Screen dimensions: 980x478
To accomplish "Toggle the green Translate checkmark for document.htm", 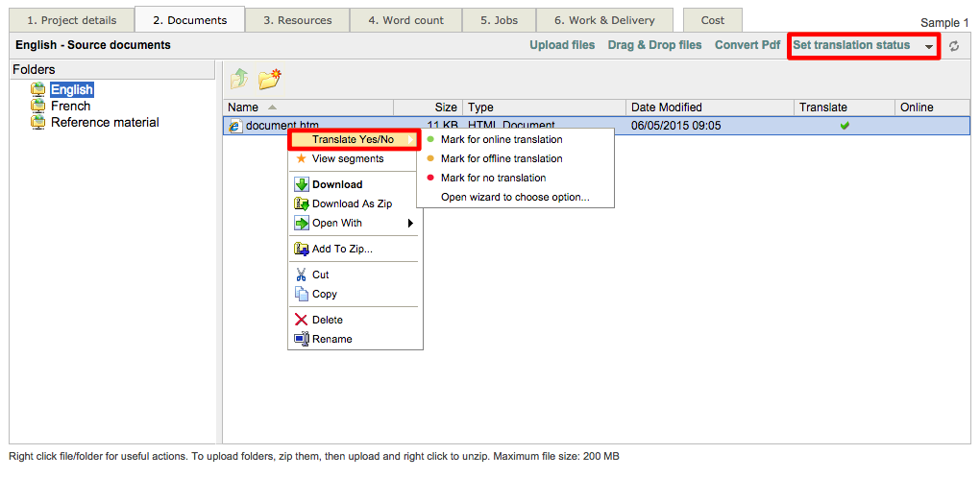I will click(845, 126).
